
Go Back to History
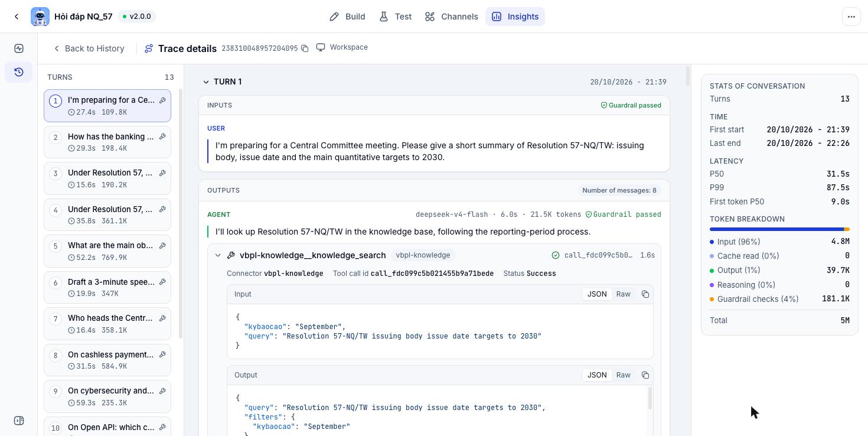(89, 48)
